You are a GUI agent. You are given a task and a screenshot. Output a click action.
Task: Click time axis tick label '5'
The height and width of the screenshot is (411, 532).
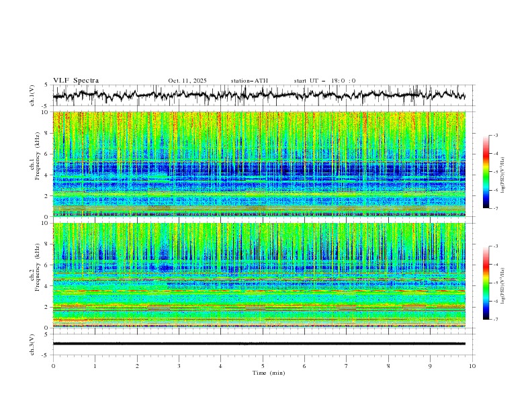263,366
